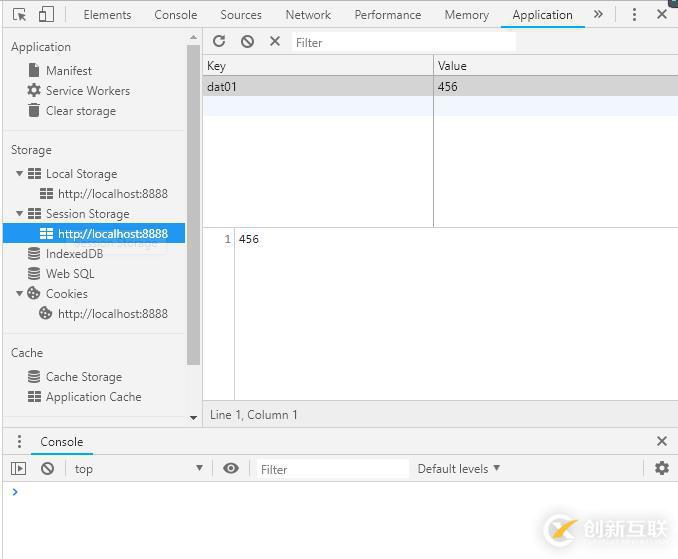Click the console prompt input line

coord(342,492)
